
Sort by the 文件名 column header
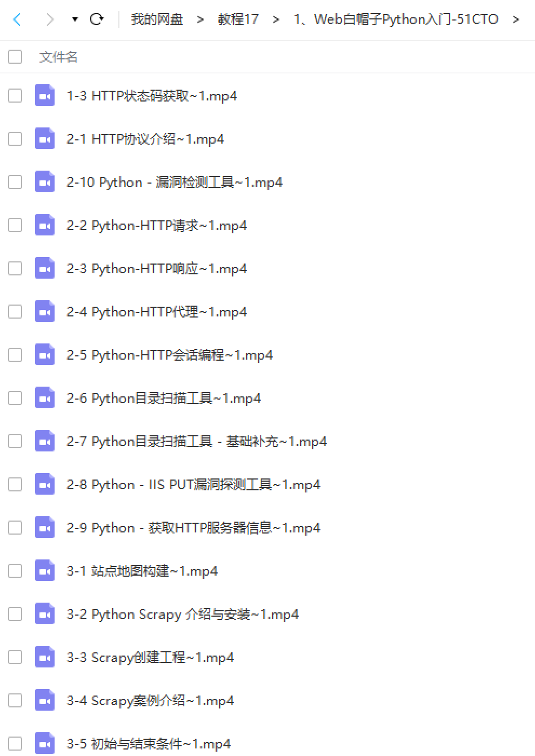pos(58,57)
